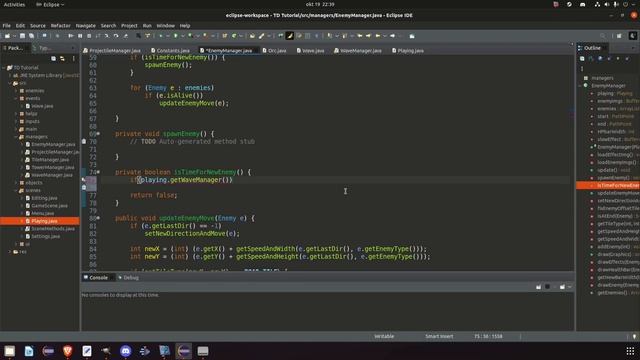Select Playing.java in Package Explorer
Screen dimensions: 640x360
click(x=44, y=221)
